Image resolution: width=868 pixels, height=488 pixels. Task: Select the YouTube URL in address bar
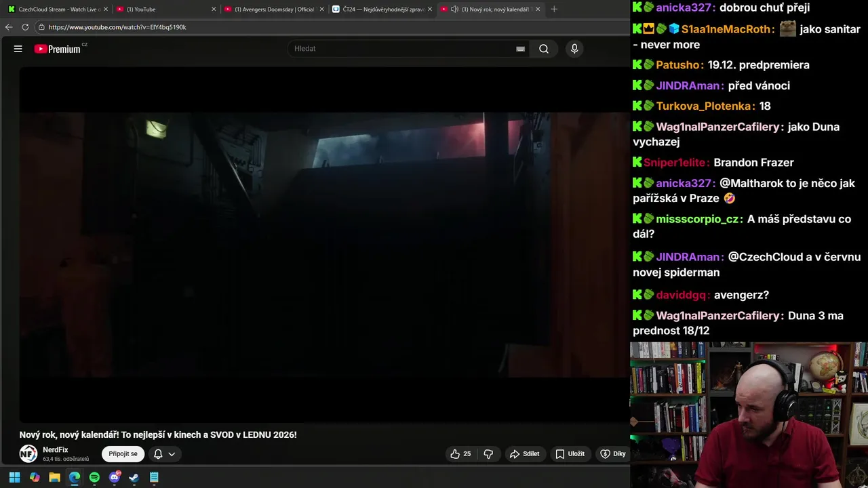pos(117,27)
